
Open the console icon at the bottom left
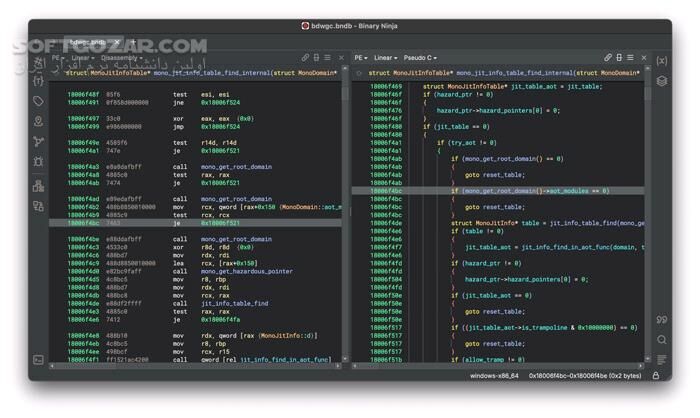pos(38,359)
